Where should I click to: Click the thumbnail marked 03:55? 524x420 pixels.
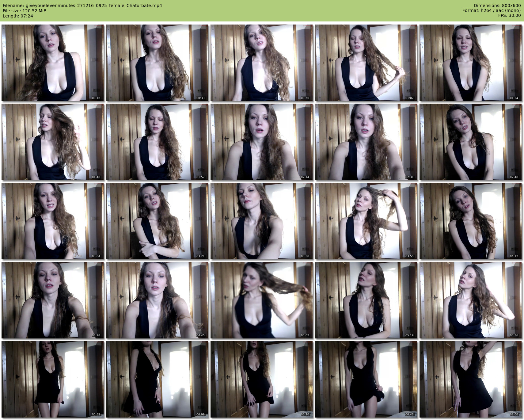point(366,221)
